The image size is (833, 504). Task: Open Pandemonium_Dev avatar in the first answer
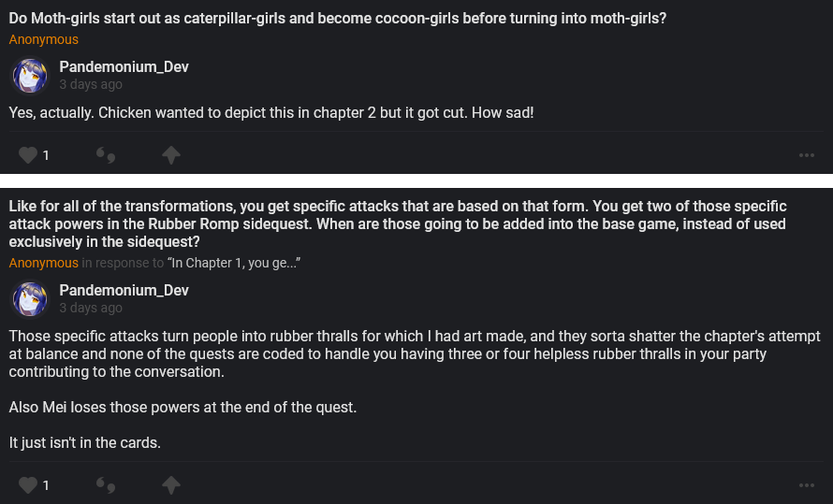(29, 76)
